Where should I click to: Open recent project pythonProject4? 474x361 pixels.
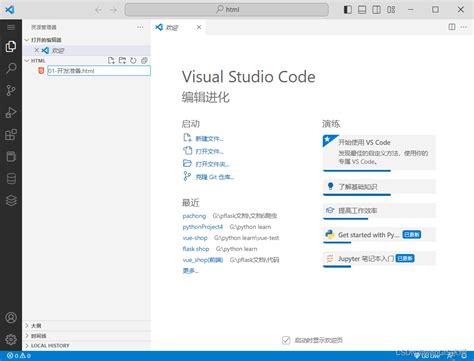pyautogui.click(x=203, y=227)
